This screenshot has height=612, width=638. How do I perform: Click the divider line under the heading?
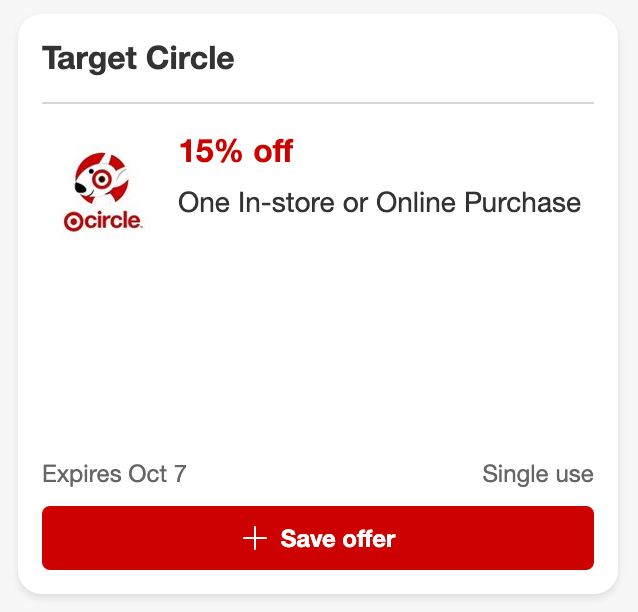(x=318, y=103)
